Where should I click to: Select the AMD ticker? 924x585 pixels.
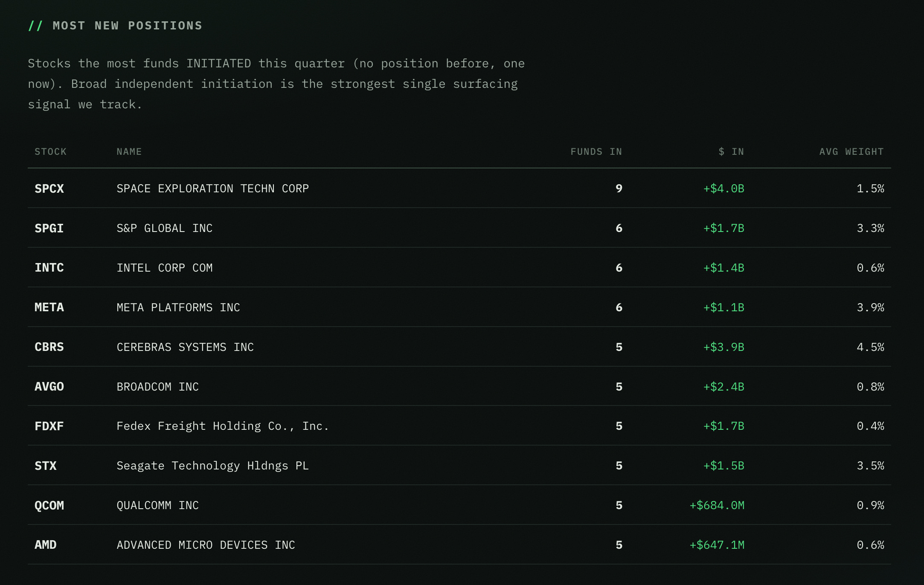click(46, 545)
